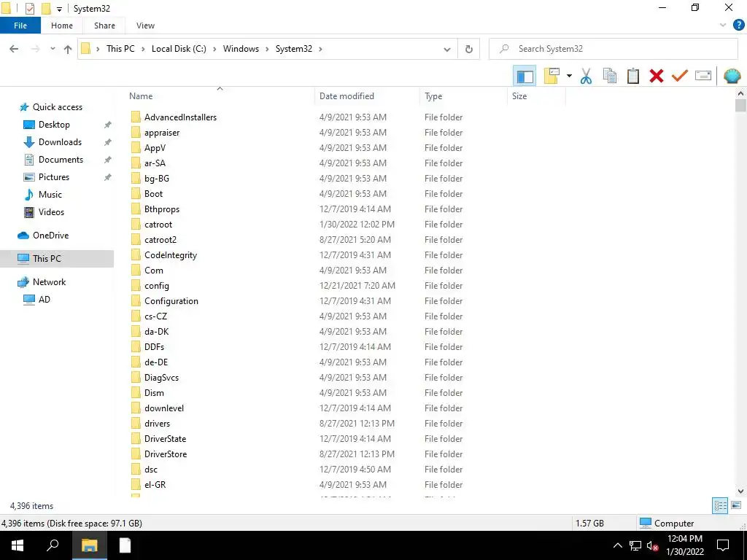Open the File menu tab
Screen dimensions: 747x560
20,26
